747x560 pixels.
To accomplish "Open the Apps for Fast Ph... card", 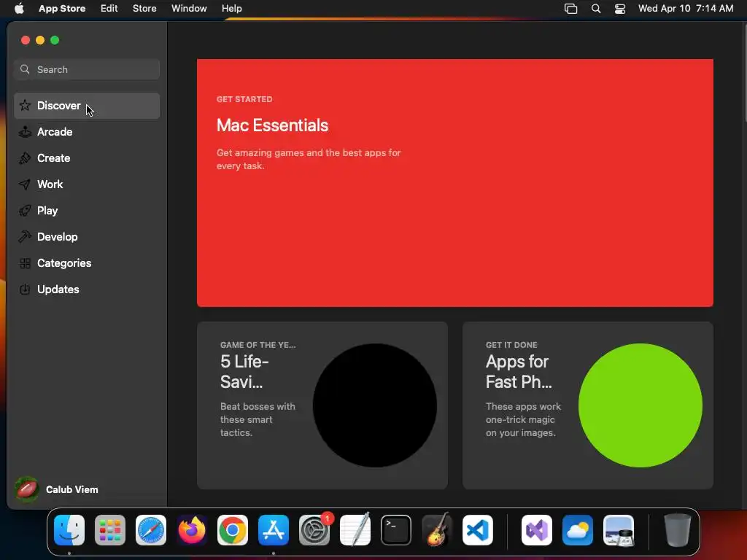I will [588, 405].
